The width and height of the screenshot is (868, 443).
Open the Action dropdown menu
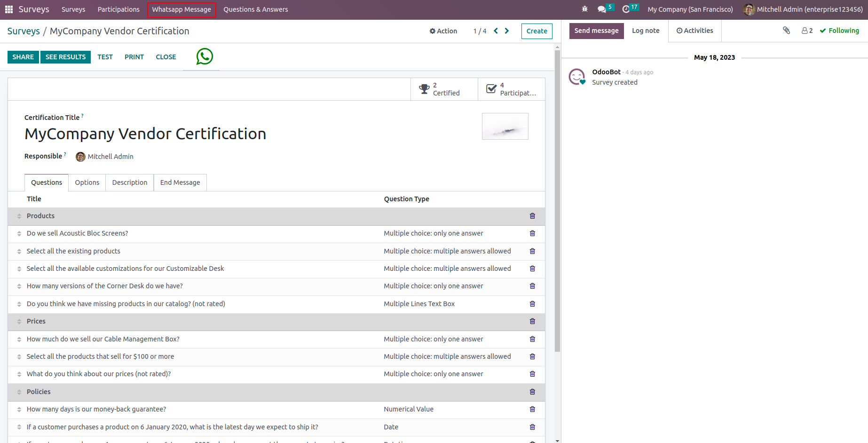tap(443, 31)
